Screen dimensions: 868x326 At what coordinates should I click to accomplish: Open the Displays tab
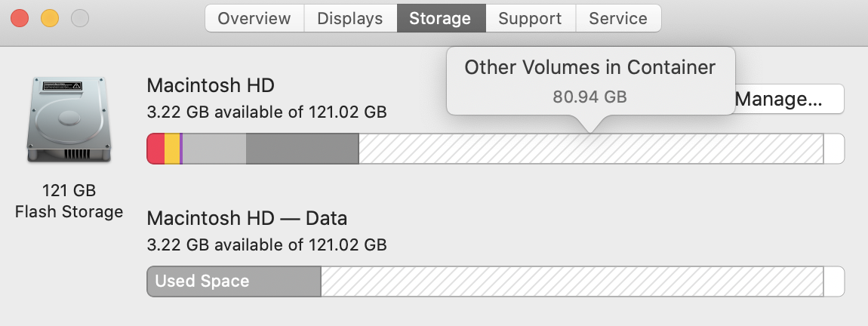point(349,18)
